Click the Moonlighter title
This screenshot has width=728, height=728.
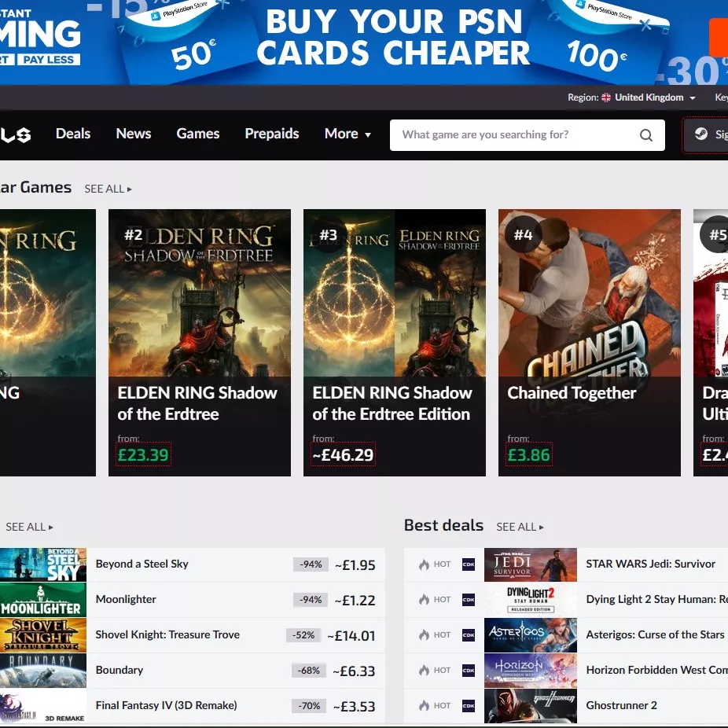[126, 599]
